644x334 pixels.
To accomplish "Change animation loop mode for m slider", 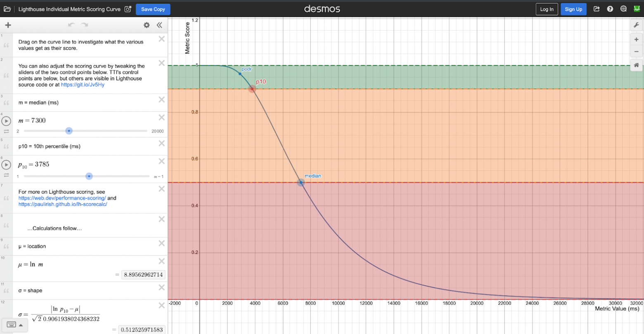I will pos(6,131).
